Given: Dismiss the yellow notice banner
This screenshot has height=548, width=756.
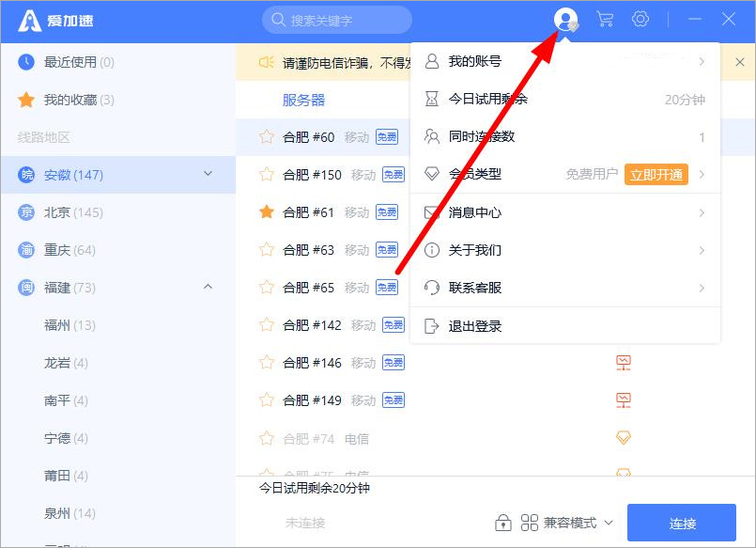Looking at the screenshot, I should pyautogui.click(x=740, y=62).
